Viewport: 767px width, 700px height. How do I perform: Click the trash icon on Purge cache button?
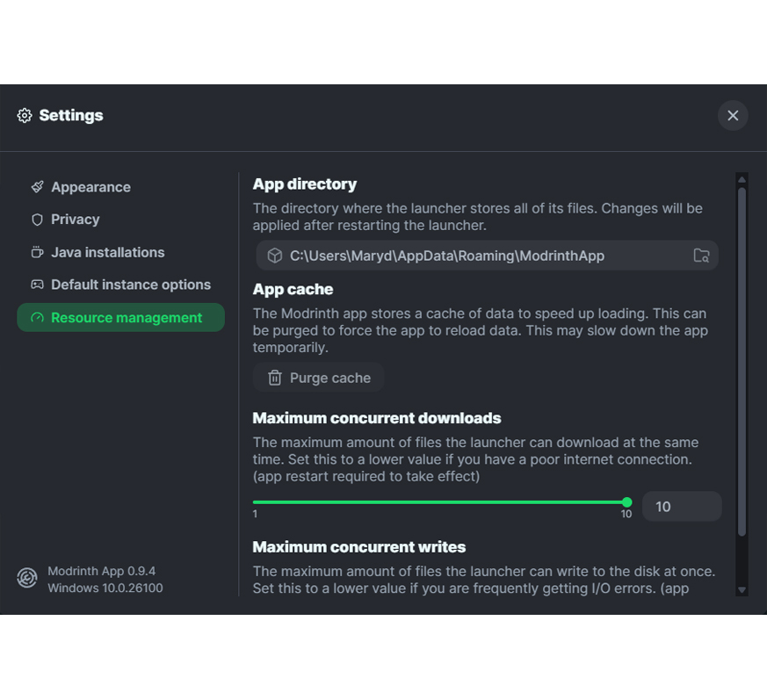(275, 378)
